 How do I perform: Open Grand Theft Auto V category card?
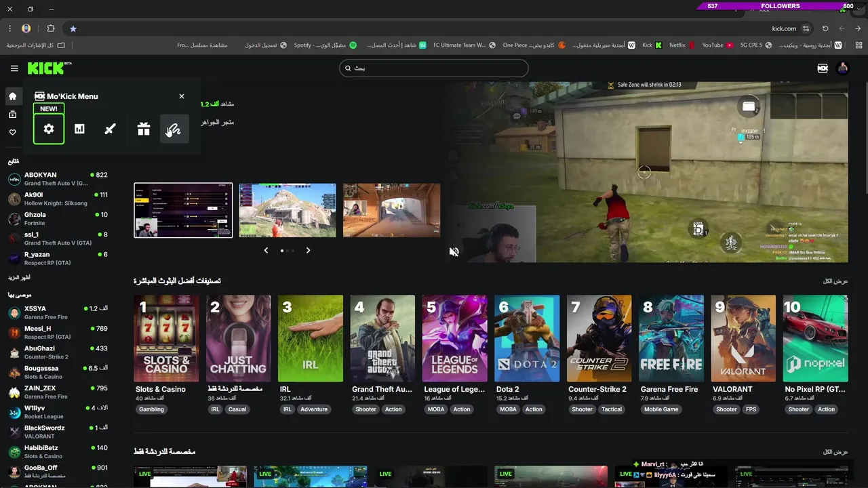(382, 339)
